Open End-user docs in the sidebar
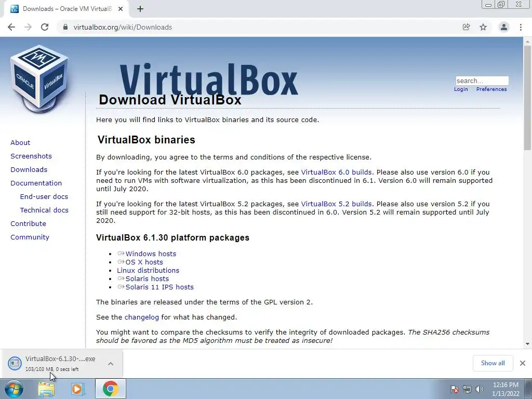The width and height of the screenshot is (532, 399). [44, 197]
